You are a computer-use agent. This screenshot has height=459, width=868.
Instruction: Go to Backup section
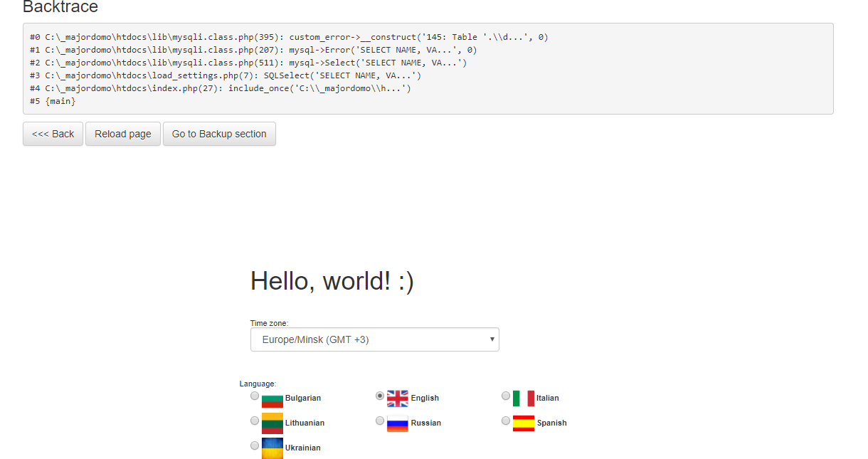click(219, 134)
